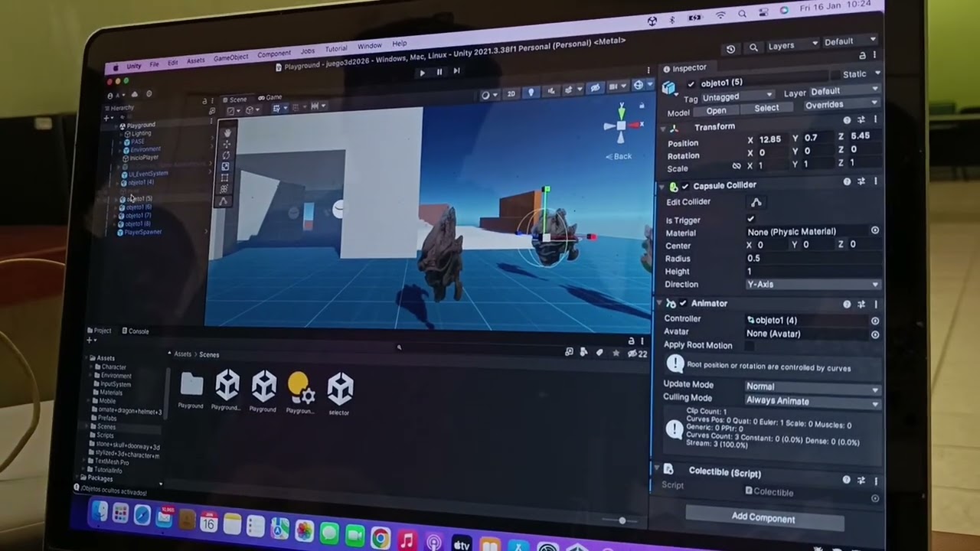Select the Scripts folder in Project

click(106, 435)
